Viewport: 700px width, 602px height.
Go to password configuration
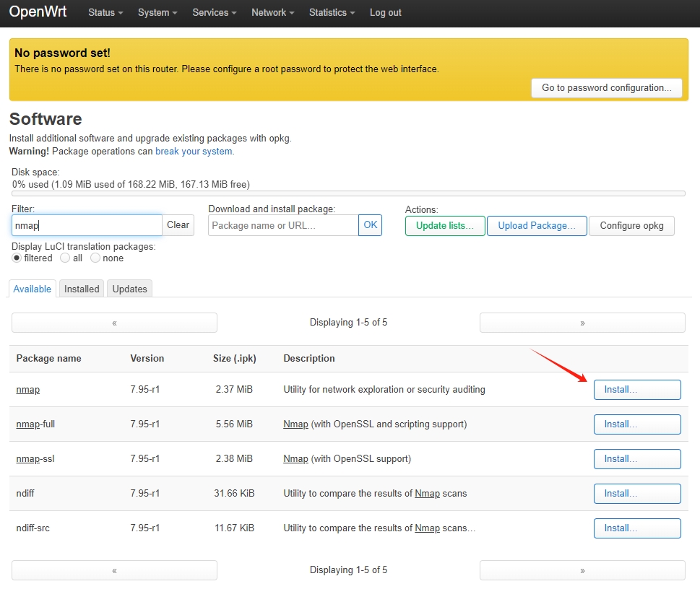click(x=606, y=88)
